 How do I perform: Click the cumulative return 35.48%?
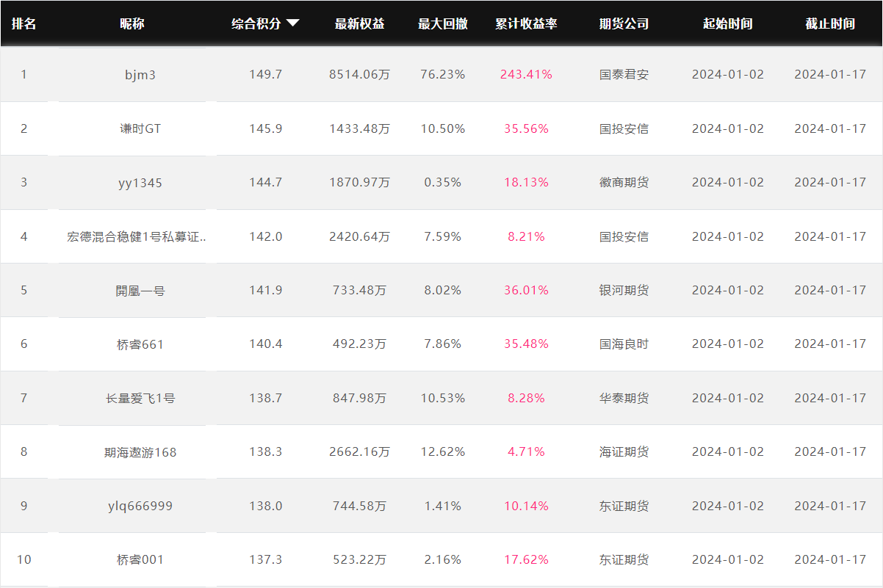[527, 344]
